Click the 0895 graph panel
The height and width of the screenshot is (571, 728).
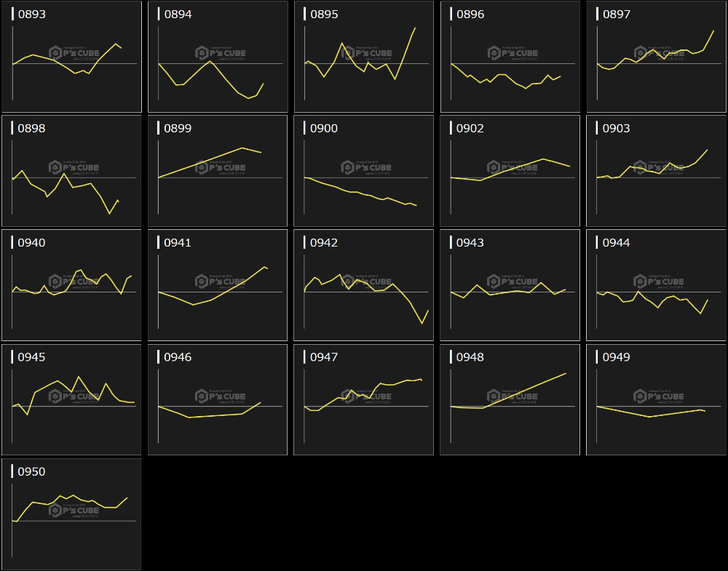tap(364, 57)
